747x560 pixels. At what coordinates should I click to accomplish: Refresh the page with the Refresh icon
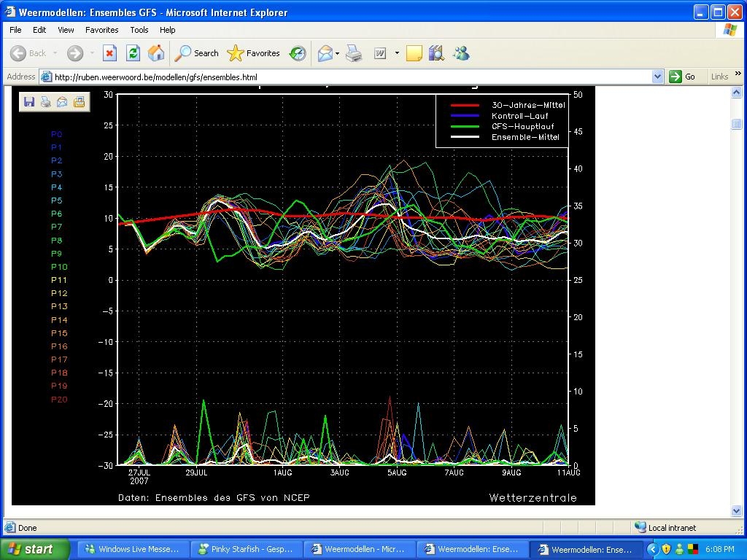133,53
